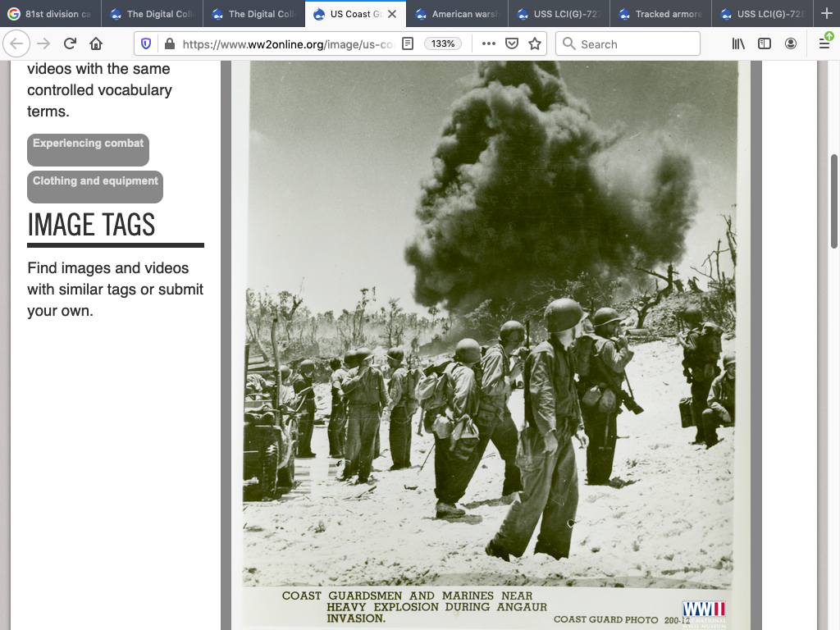Screen dimensions: 840x630
Task: Select Clothing and equipment tag
Action: click(x=95, y=182)
